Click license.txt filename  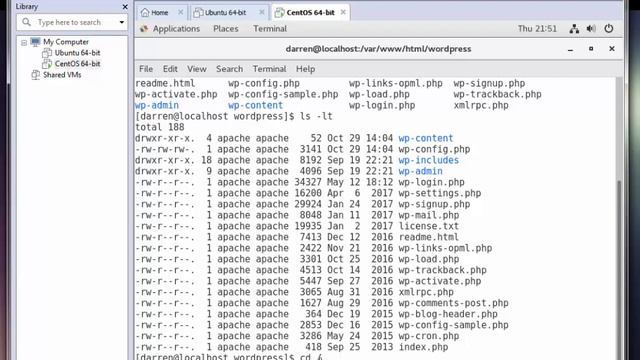coord(429,226)
